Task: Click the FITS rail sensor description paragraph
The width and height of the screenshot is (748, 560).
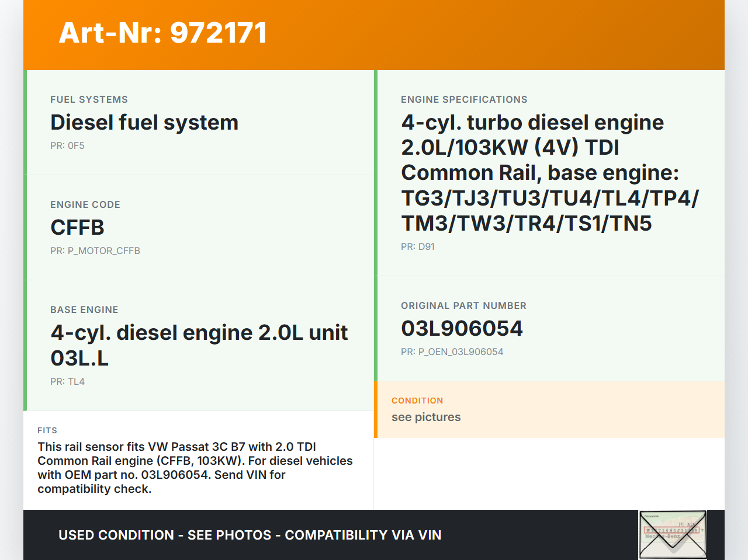Action: point(195,468)
